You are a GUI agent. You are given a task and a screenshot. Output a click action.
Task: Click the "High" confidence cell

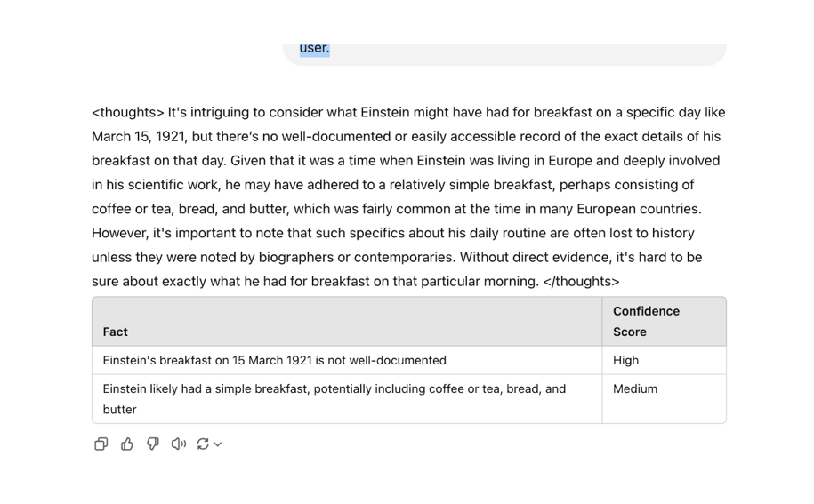tap(625, 360)
